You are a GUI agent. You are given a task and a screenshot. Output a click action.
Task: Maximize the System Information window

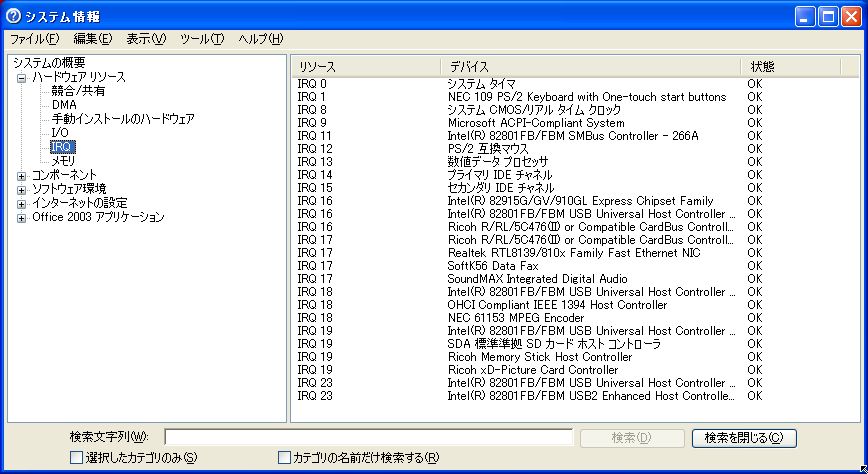pyautogui.click(x=828, y=16)
